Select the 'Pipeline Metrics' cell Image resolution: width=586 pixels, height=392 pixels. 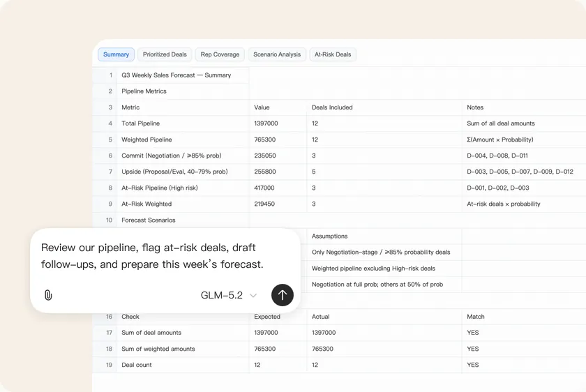click(183, 91)
